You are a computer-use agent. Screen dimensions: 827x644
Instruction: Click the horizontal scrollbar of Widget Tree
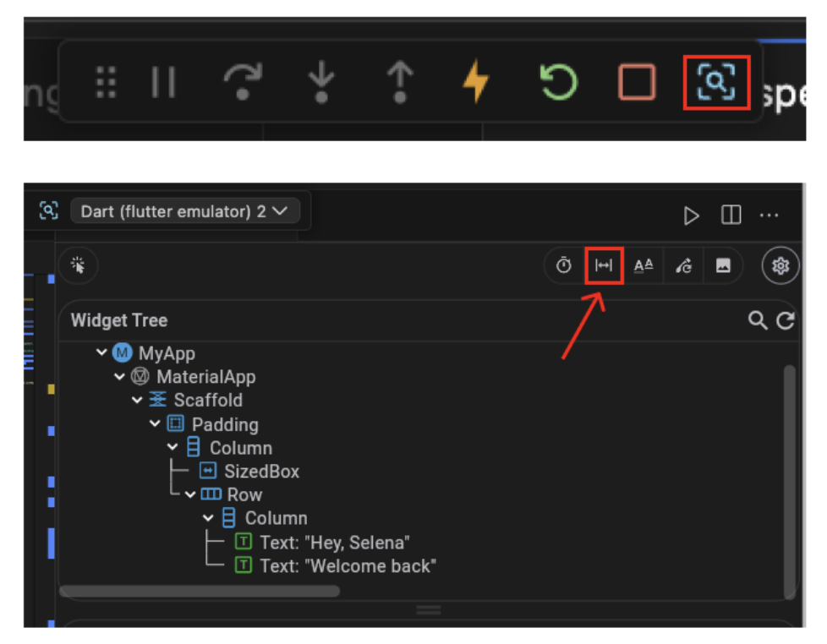(200, 592)
